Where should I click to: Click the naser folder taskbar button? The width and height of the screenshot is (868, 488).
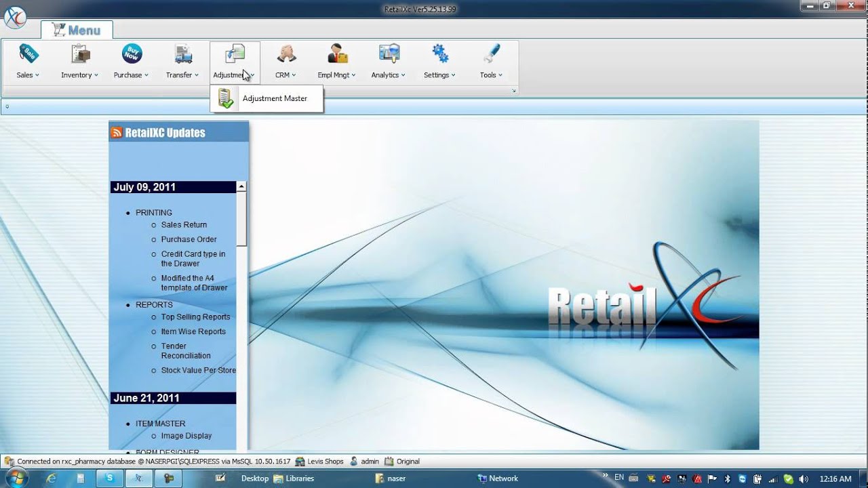pos(391,479)
